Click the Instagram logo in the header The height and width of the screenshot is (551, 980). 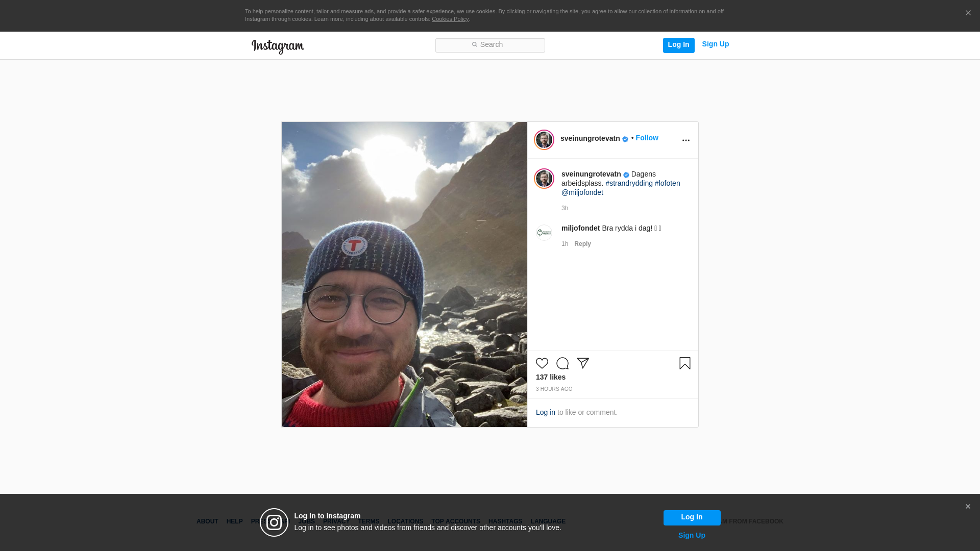point(278,46)
